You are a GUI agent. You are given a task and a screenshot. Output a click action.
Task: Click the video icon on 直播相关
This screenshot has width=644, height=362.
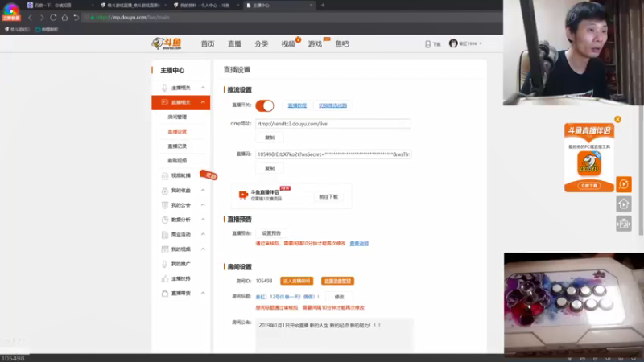coord(165,102)
